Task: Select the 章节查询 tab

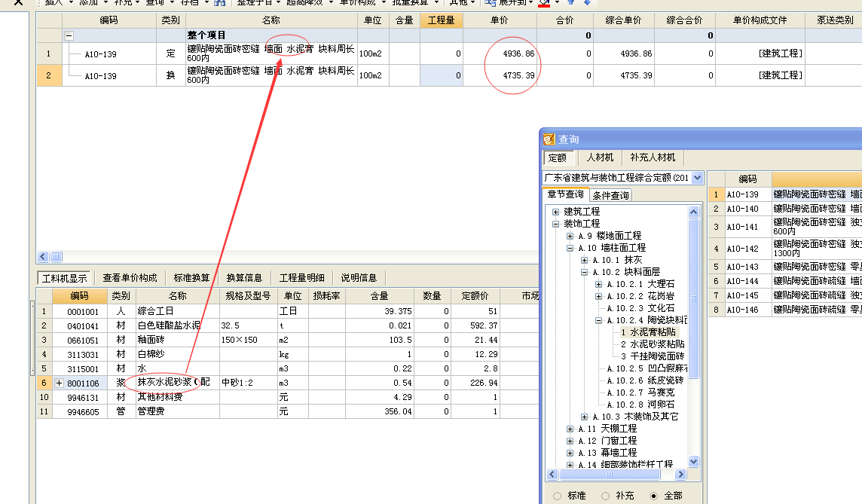Action: (566, 194)
